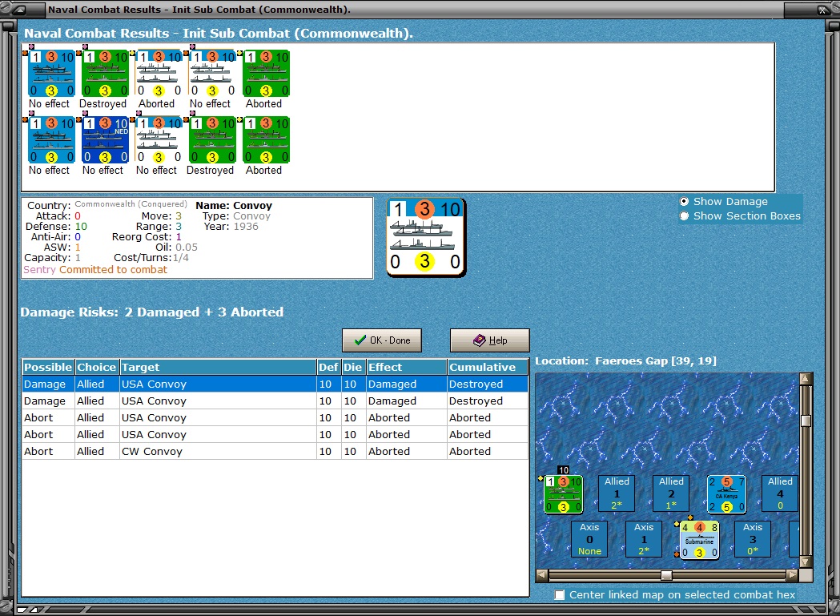Select the Abort CW Convoy row

[x=275, y=452]
